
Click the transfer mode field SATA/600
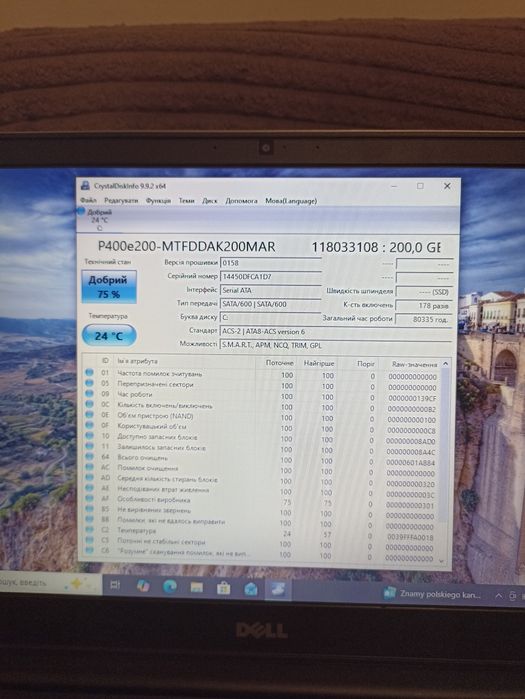coord(271,304)
